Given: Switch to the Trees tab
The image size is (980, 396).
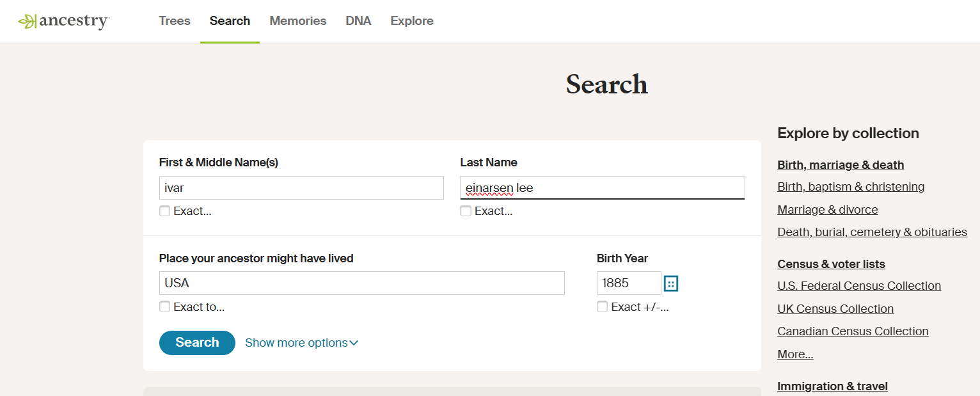Looking at the screenshot, I should pyautogui.click(x=174, y=20).
